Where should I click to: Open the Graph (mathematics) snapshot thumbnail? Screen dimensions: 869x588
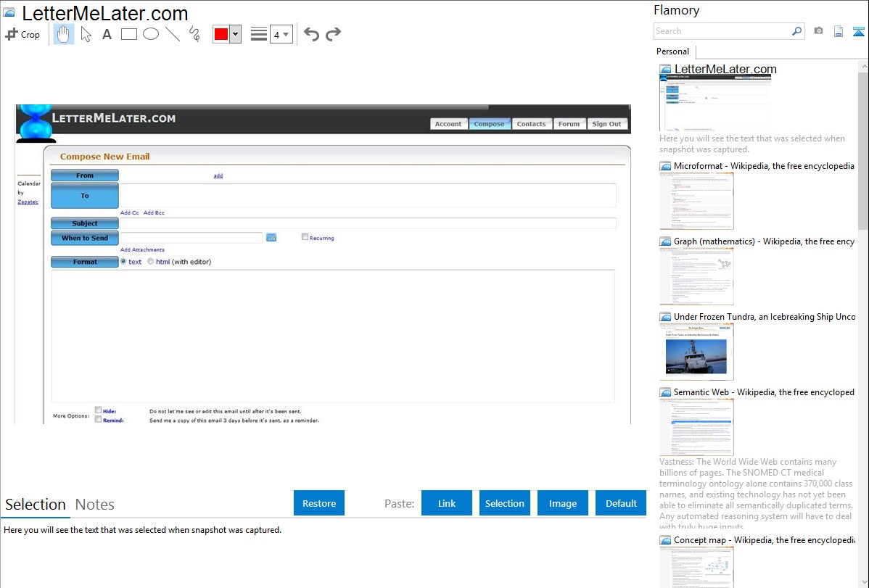[x=696, y=276]
